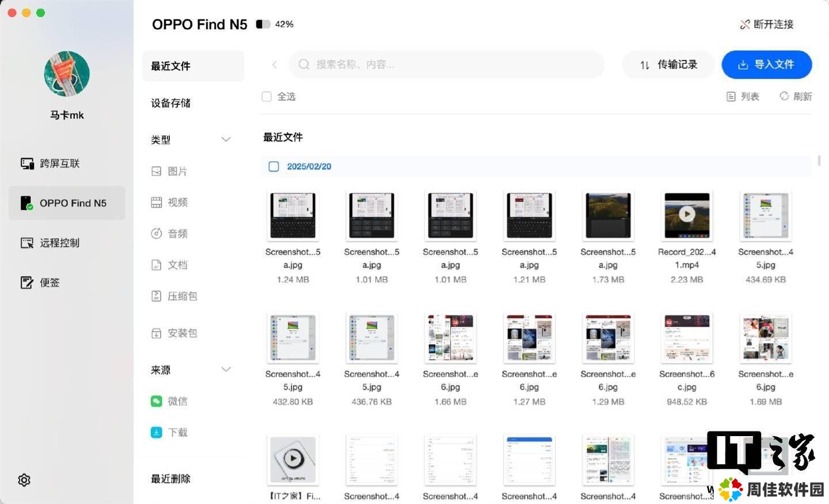Screen dimensions: 829x504
Task: Open the 跨屏互联 cross-screen section
Action: (50, 163)
